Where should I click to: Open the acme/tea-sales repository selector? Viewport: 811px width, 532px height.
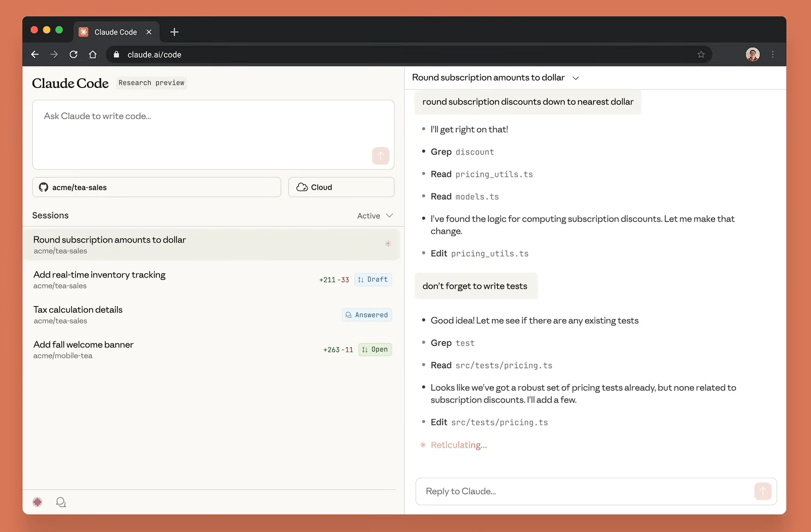point(157,187)
